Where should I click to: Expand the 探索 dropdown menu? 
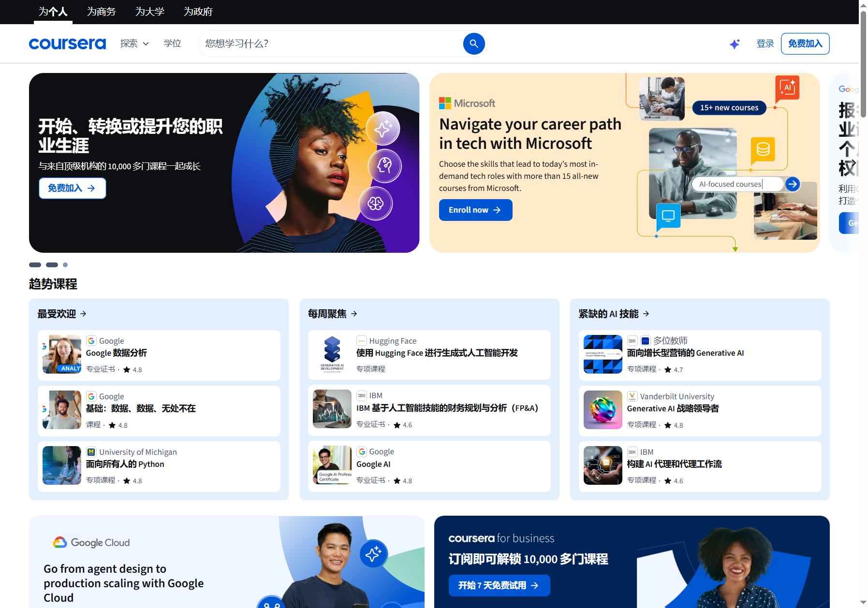click(134, 43)
